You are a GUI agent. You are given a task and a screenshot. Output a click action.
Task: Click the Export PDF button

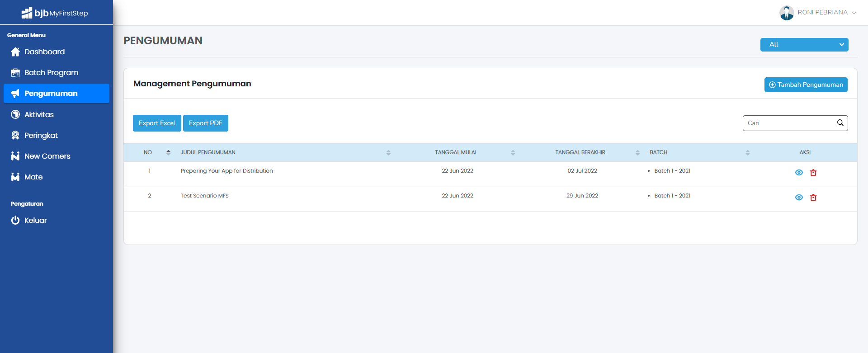pos(206,123)
